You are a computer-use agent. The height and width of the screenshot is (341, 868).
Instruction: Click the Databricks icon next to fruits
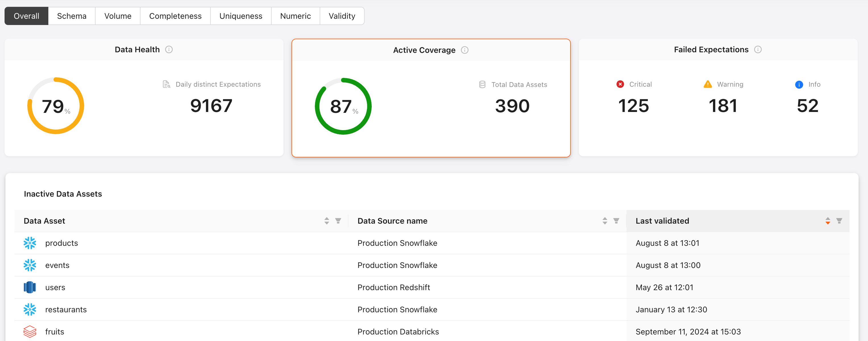(x=30, y=332)
